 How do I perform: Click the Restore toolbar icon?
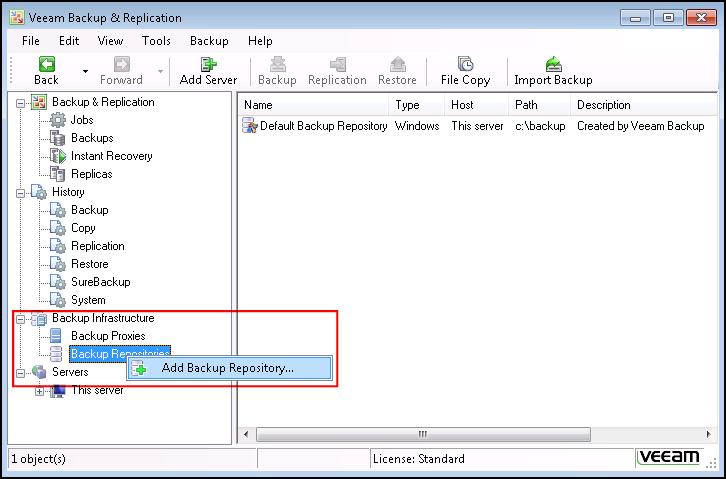(397, 64)
